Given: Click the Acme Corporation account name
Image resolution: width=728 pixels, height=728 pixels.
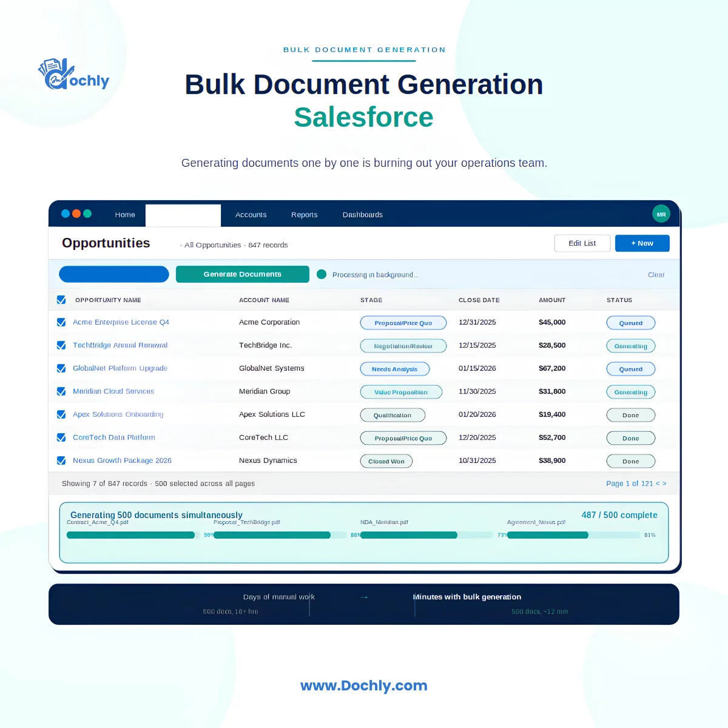Looking at the screenshot, I should tap(269, 322).
